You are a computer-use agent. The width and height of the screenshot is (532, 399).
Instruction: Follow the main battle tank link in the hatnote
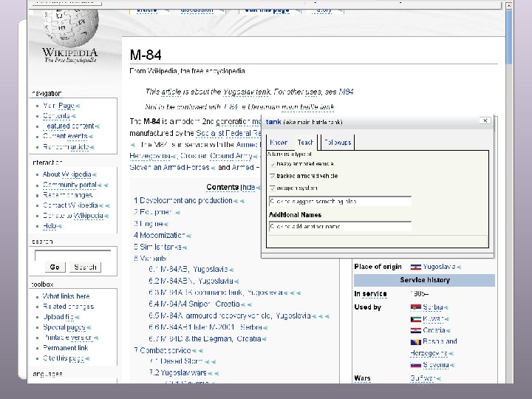308,107
